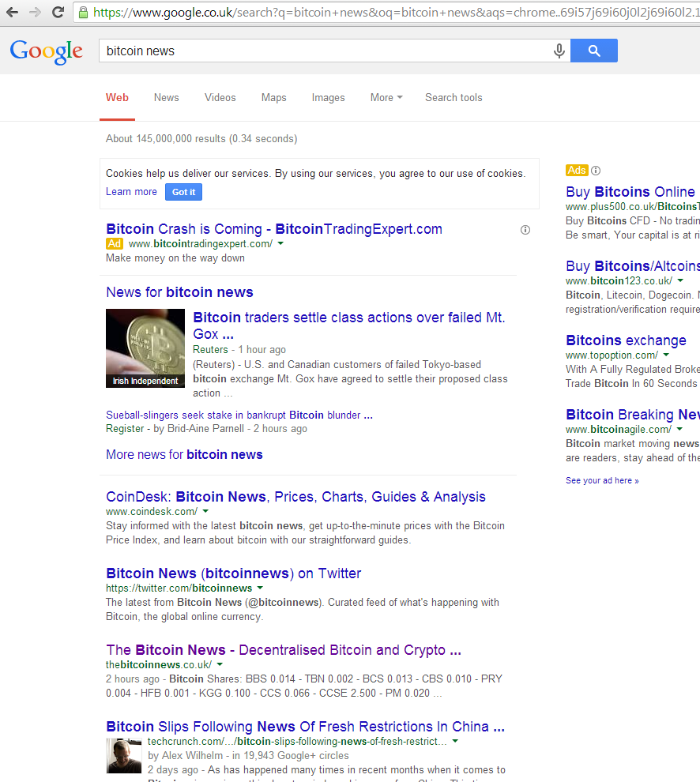Open CoinDesk Bitcoin News result

pyautogui.click(x=295, y=497)
